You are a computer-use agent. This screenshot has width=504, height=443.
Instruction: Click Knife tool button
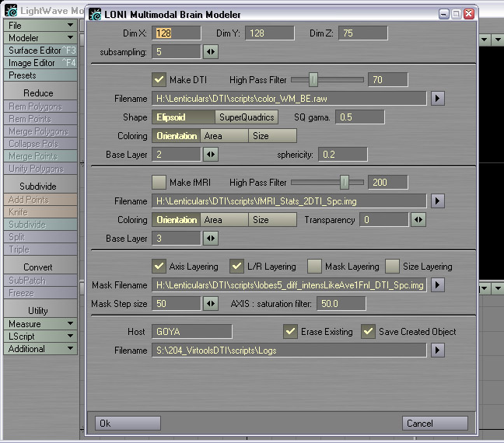pyautogui.click(x=40, y=212)
